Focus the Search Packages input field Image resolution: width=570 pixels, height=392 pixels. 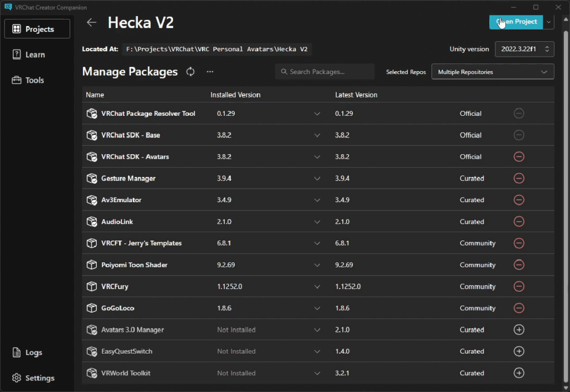[x=325, y=72]
